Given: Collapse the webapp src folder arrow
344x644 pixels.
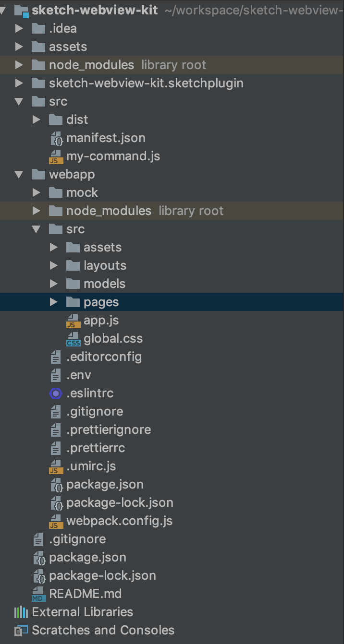Looking at the screenshot, I should coord(37,229).
